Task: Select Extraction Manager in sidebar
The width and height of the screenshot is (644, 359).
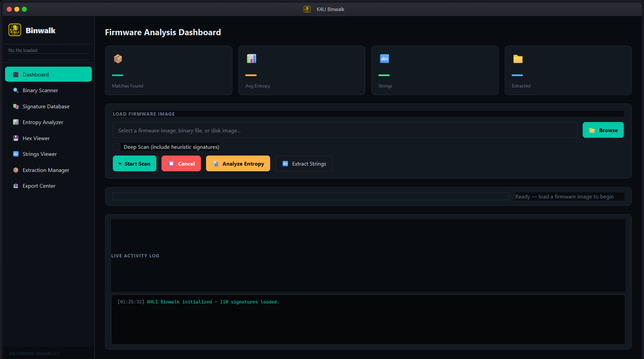Action: point(48,170)
